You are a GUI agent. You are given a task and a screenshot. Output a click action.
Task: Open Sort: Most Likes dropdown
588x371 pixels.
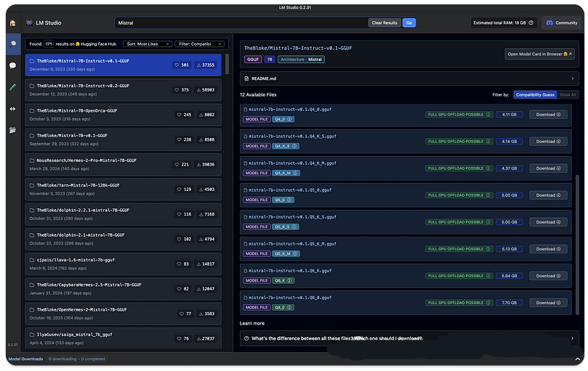pos(148,44)
